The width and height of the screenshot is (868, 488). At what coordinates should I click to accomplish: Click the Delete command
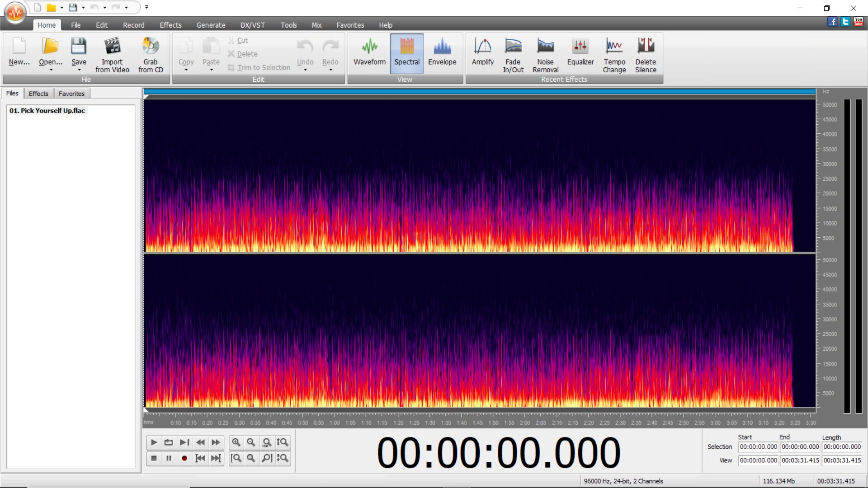click(x=242, y=54)
